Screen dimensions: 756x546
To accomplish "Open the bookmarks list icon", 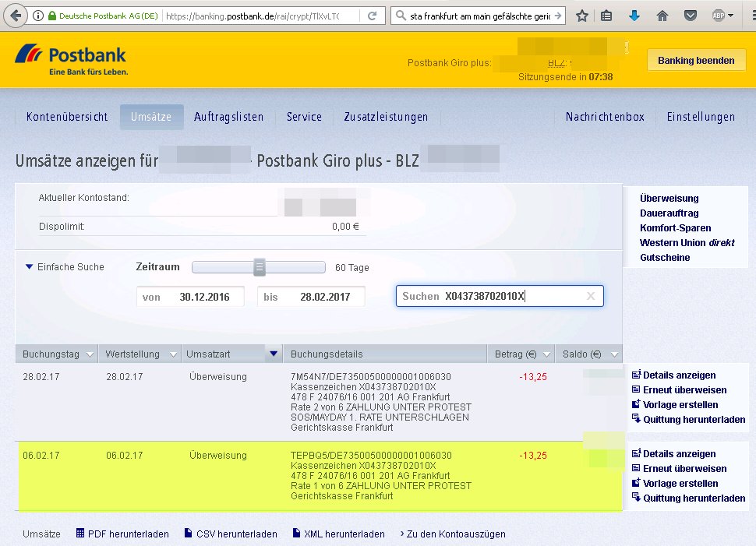I will pos(606,16).
